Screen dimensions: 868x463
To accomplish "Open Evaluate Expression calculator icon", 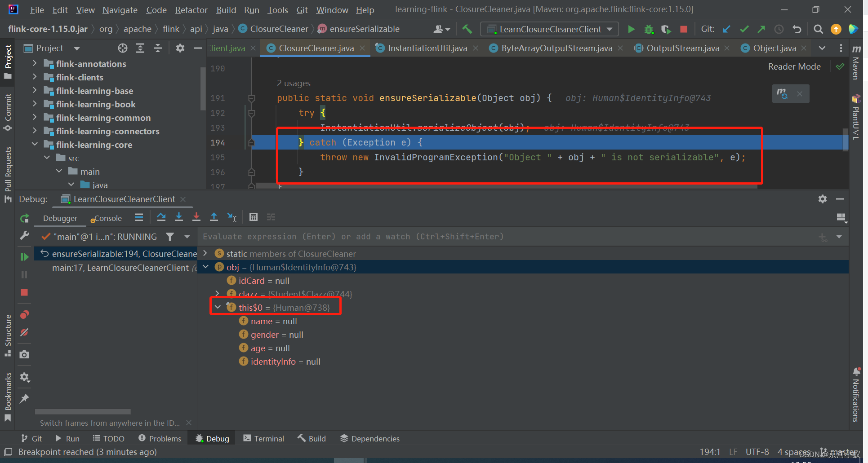I will (254, 217).
